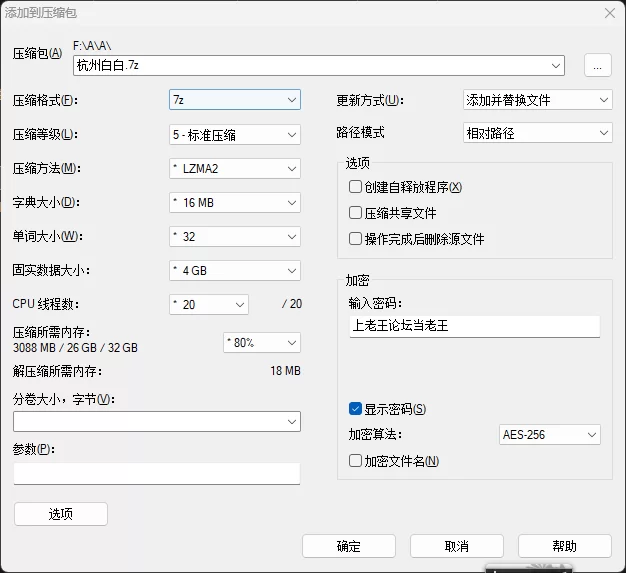The image size is (626, 573).
Task: Click the 参数 parameters input field
Action: coord(157,474)
